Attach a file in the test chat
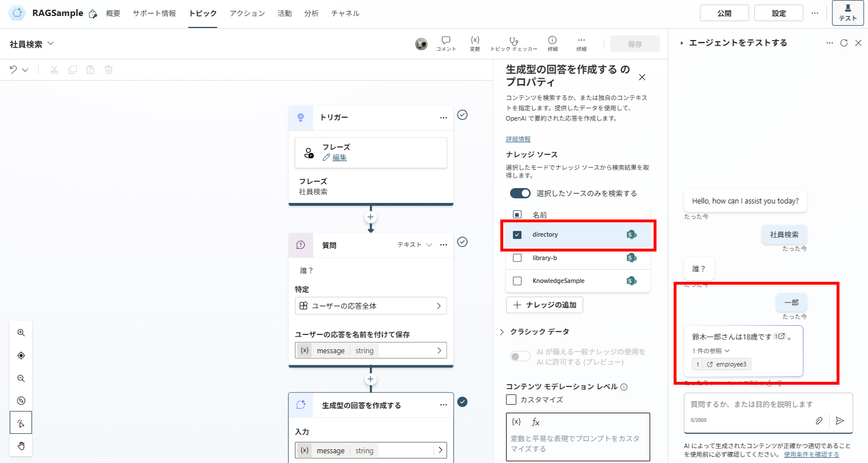This screenshot has width=868, height=463. (x=819, y=420)
